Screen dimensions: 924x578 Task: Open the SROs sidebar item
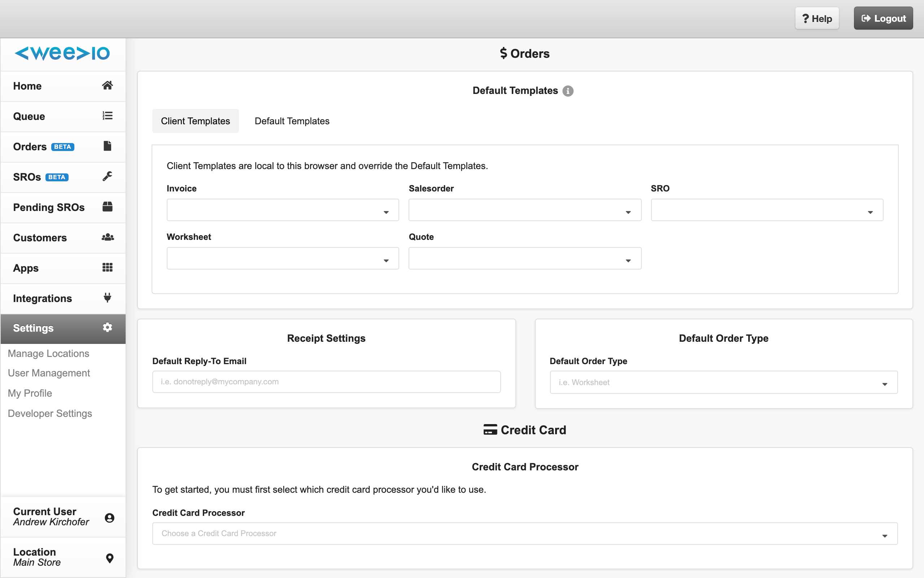tap(63, 177)
